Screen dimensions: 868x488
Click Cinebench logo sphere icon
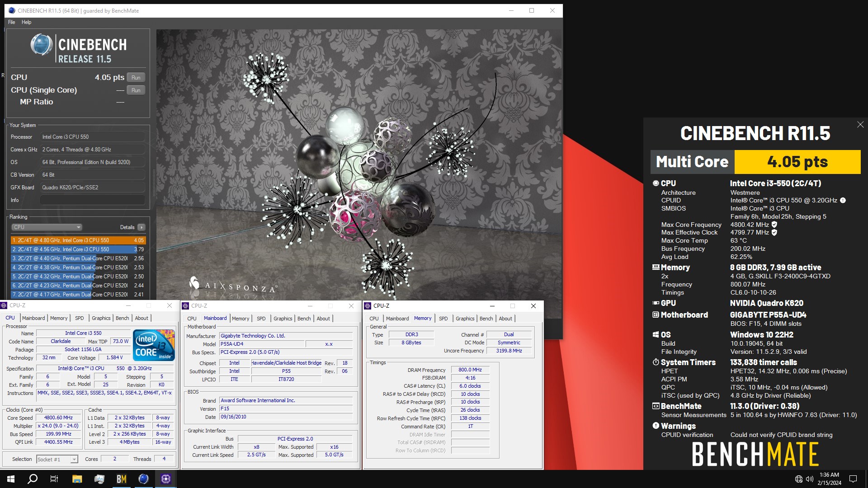pyautogui.click(x=41, y=45)
